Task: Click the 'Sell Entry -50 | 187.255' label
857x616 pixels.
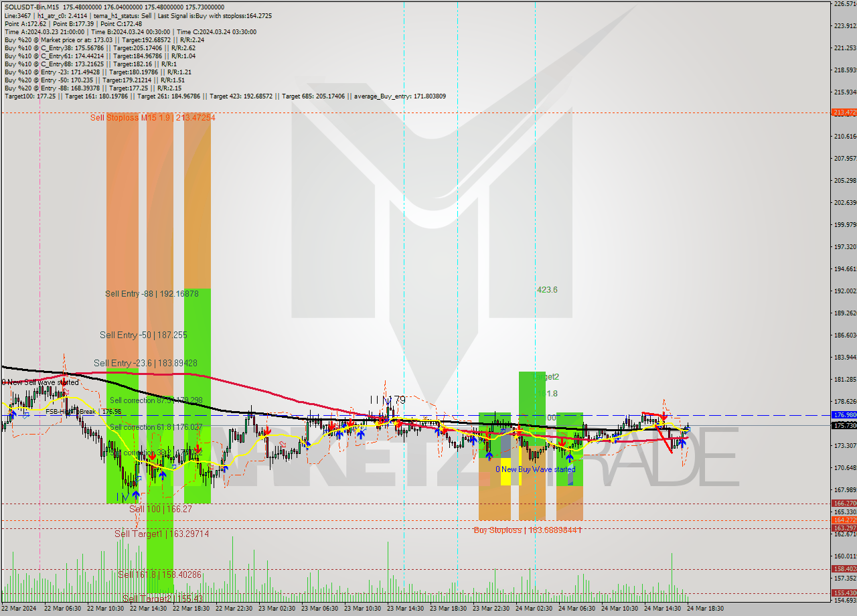Action: pyautogui.click(x=143, y=335)
